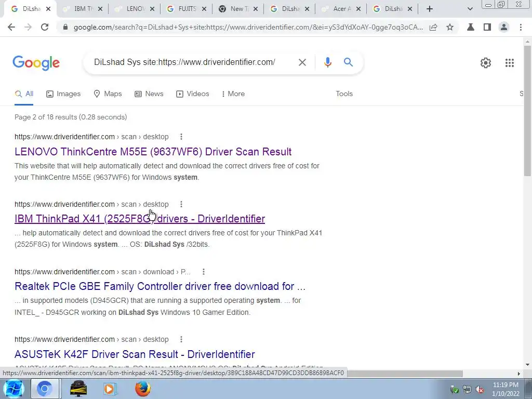Open taskbar clock showing 11:19 PM

click(x=506, y=389)
